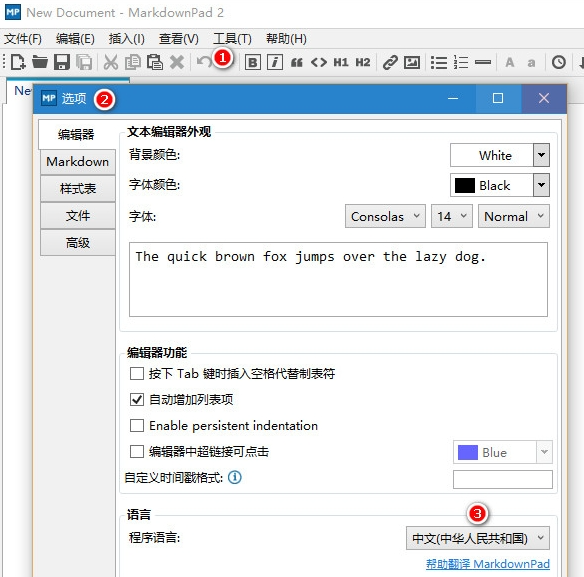Image resolution: width=584 pixels, height=577 pixels.
Task: Open 程序语言 language dropdown
Action: (x=477, y=538)
